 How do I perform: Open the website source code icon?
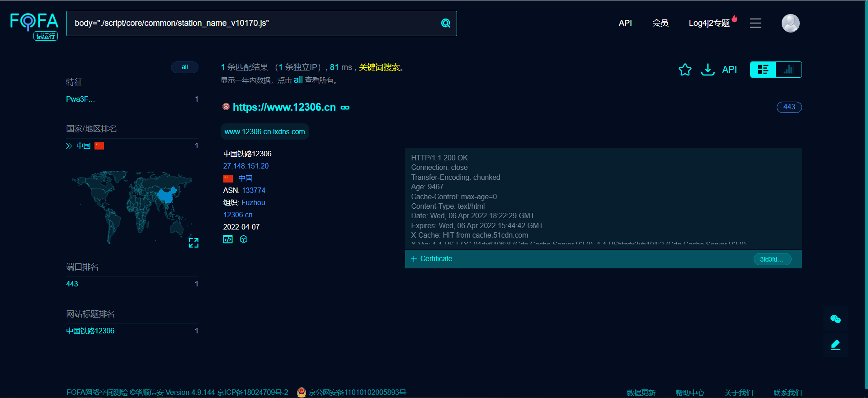click(228, 239)
